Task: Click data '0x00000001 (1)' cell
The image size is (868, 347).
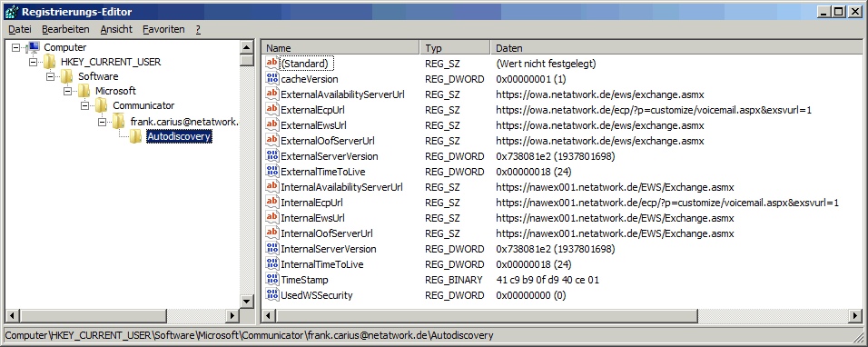Action: (x=530, y=79)
